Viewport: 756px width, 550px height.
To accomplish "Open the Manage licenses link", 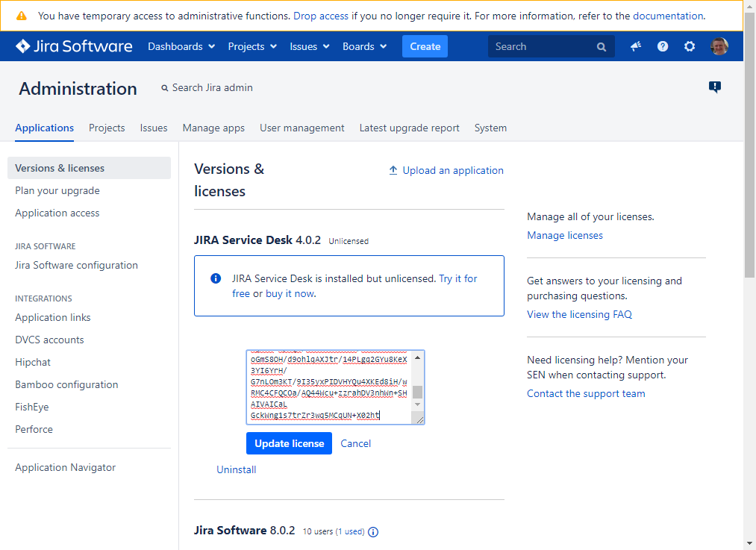I will 565,235.
